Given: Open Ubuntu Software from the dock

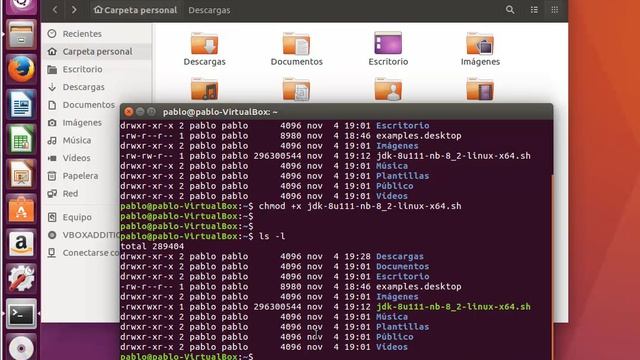Looking at the screenshot, I should coord(21,209).
